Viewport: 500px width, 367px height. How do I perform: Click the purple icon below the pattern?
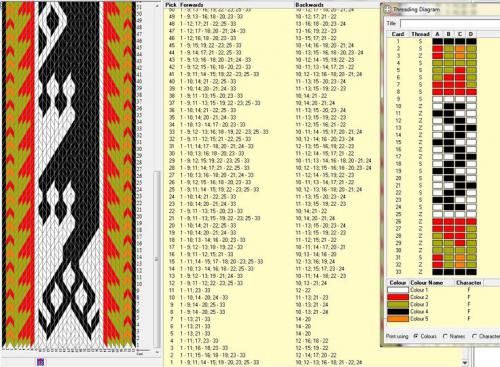[40, 362]
